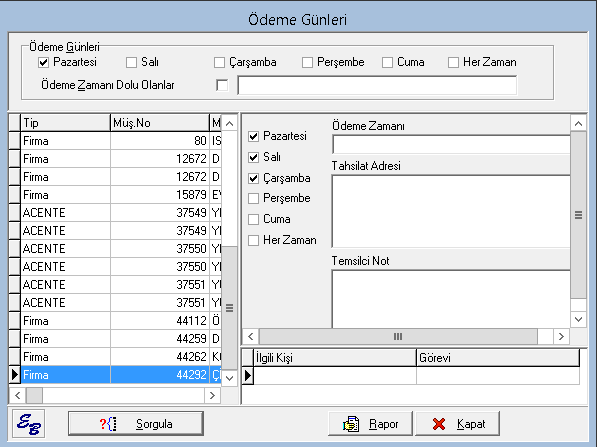The width and height of the screenshot is (597, 447).
Task: Click down arrow of customer list scrollbar
Action: click(x=230, y=378)
